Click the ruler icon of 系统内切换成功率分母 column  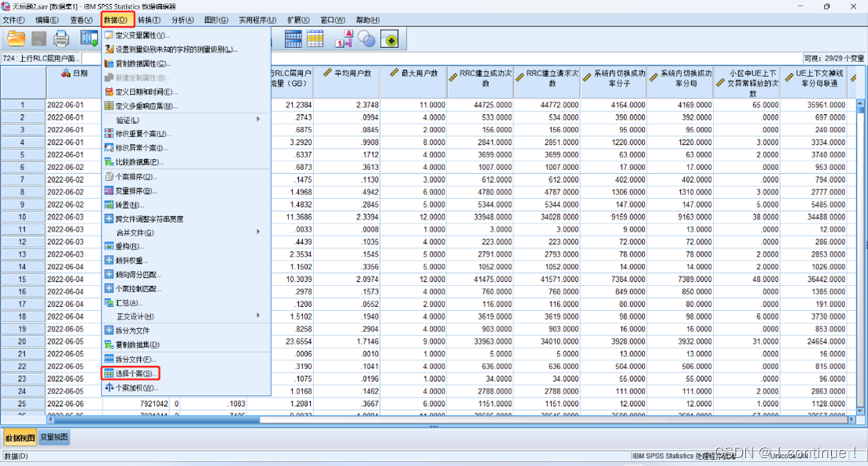pos(654,77)
